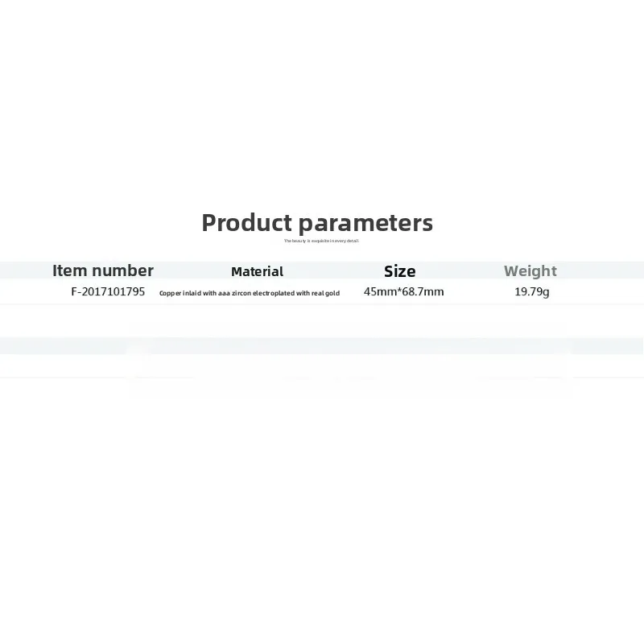Click the words real gold in material text
This screenshot has width=644, height=644.
325,293
